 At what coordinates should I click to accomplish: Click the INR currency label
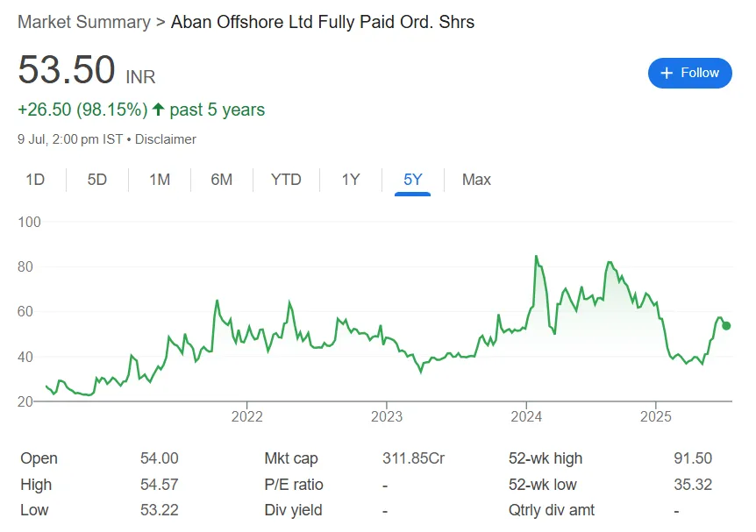point(140,77)
